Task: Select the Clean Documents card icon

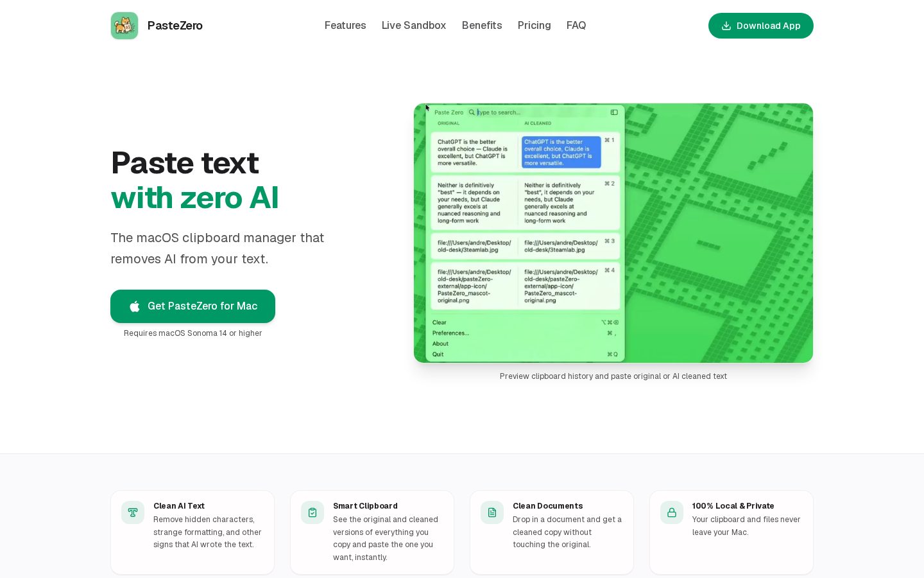Action: [492, 512]
